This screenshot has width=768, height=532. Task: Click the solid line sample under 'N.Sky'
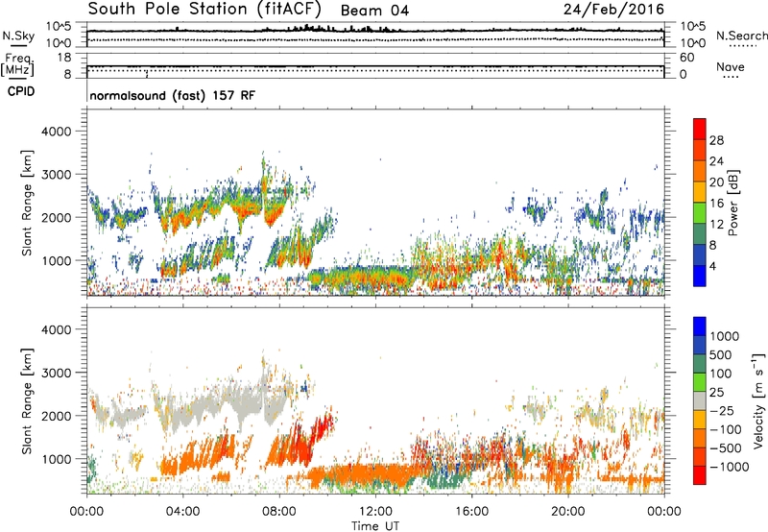click(18, 45)
